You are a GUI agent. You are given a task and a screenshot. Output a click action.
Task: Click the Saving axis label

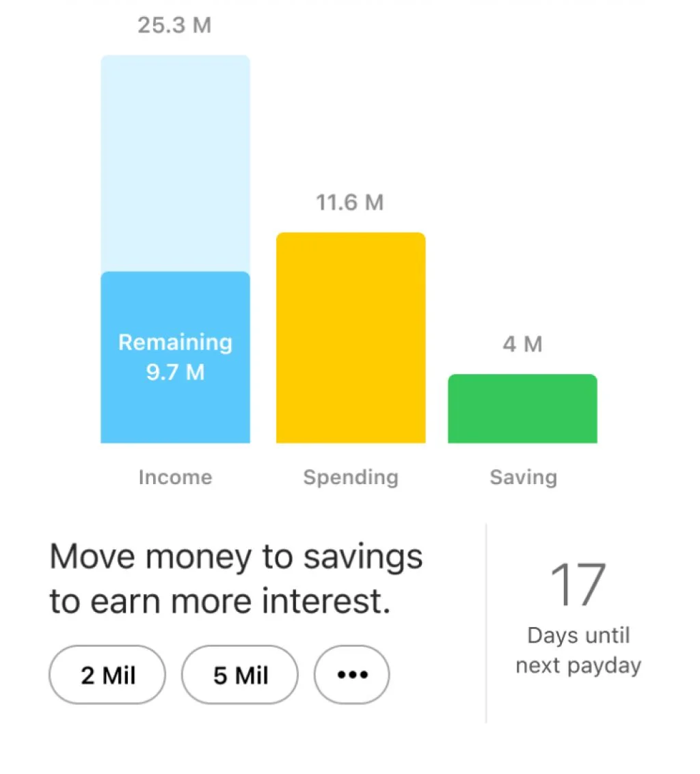click(x=523, y=477)
